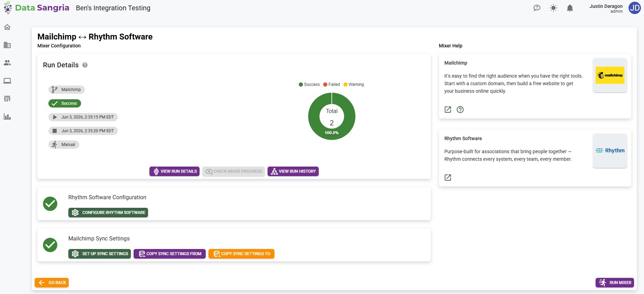The height and width of the screenshot is (294, 644).
Task: Open the users people sidebar icon
Action: 7,63
